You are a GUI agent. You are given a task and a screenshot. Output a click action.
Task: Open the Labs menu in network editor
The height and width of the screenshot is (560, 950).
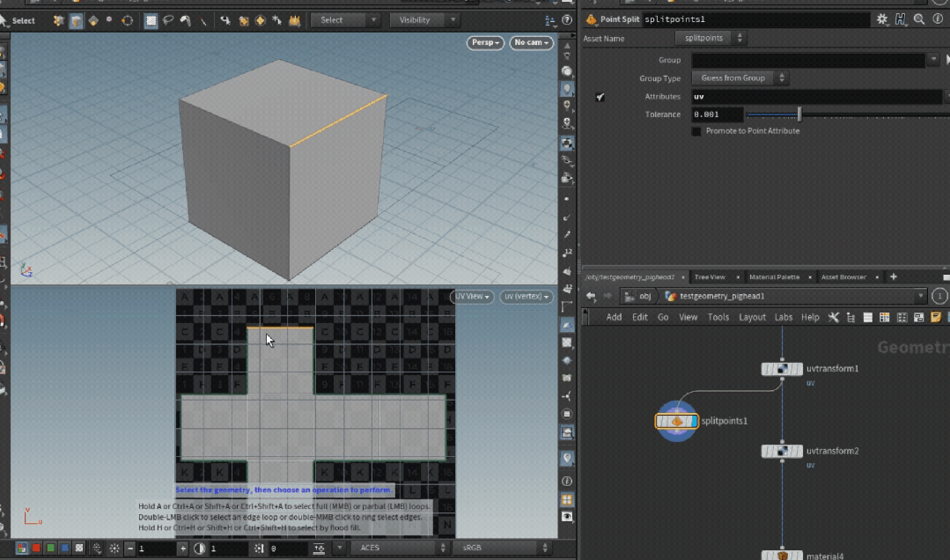tap(783, 317)
